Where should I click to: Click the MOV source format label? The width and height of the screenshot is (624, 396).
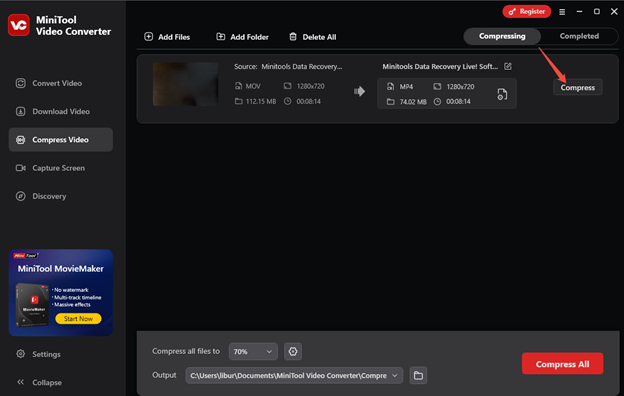pos(253,86)
